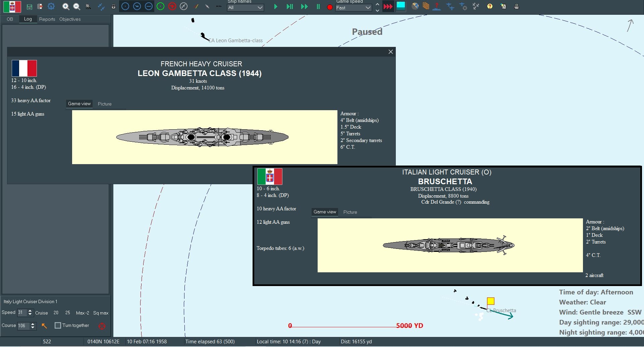Click the Course value field showing 106

click(x=23, y=326)
